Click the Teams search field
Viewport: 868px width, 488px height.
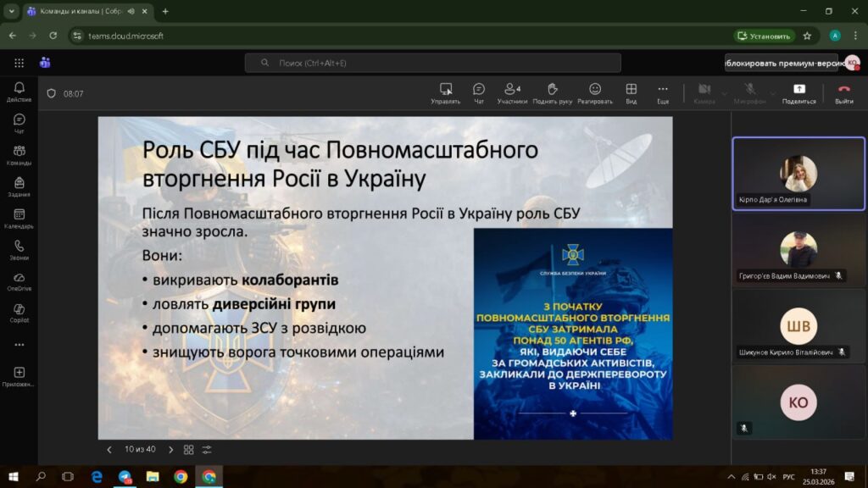tap(432, 63)
